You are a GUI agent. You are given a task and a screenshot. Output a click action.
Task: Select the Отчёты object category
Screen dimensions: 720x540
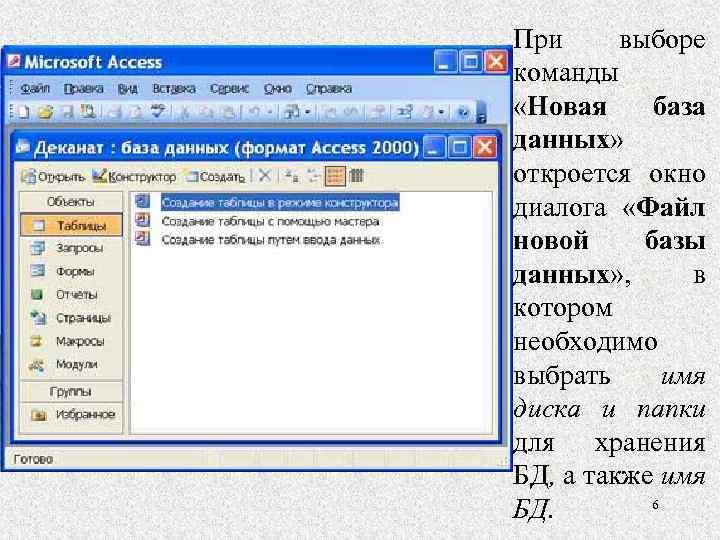(x=71, y=294)
